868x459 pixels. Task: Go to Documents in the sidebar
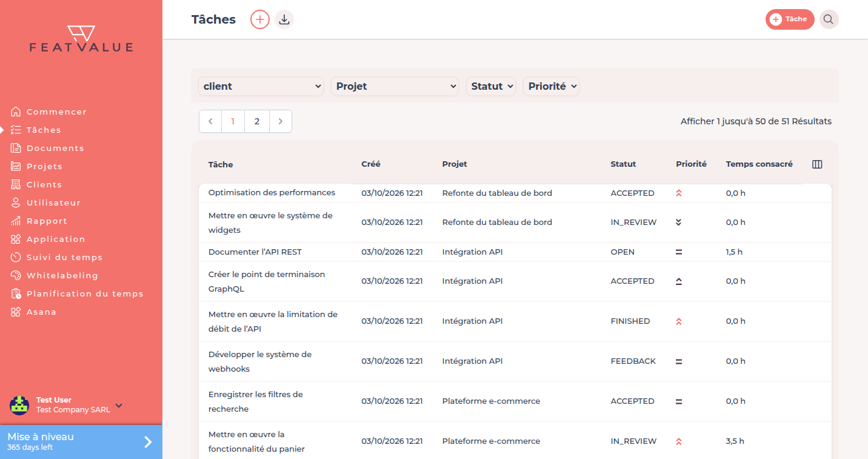click(47, 148)
